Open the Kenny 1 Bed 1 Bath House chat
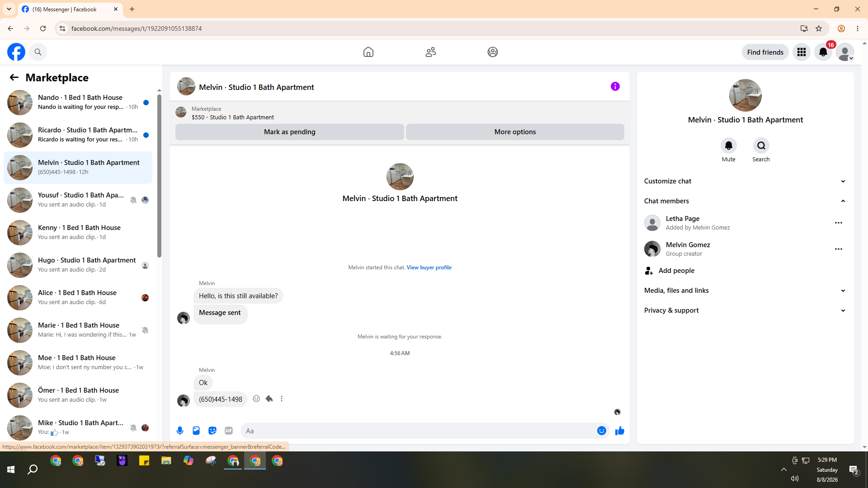The height and width of the screenshot is (488, 868). pos(78,233)
